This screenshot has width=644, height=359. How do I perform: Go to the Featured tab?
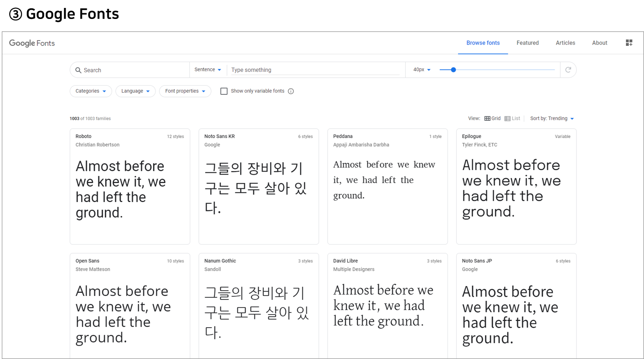[528, 43]
